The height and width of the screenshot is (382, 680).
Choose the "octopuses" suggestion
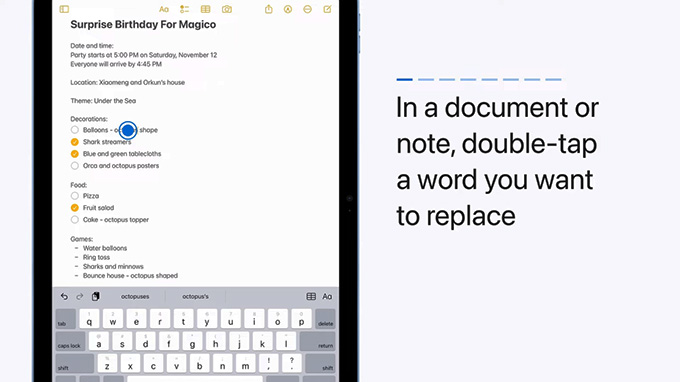(135, 297)
